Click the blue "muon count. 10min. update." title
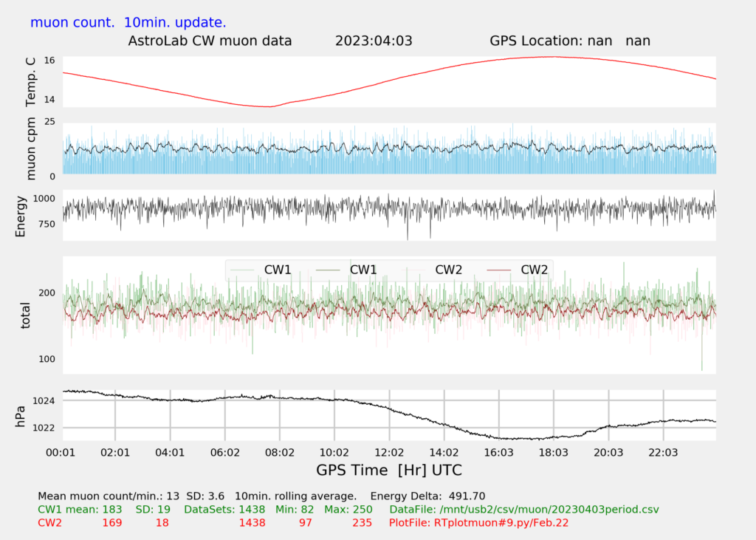 pos(128,22)
